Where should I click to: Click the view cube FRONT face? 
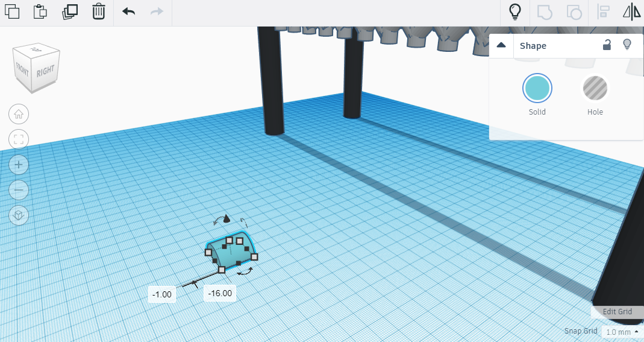click(x=22, y=71)
